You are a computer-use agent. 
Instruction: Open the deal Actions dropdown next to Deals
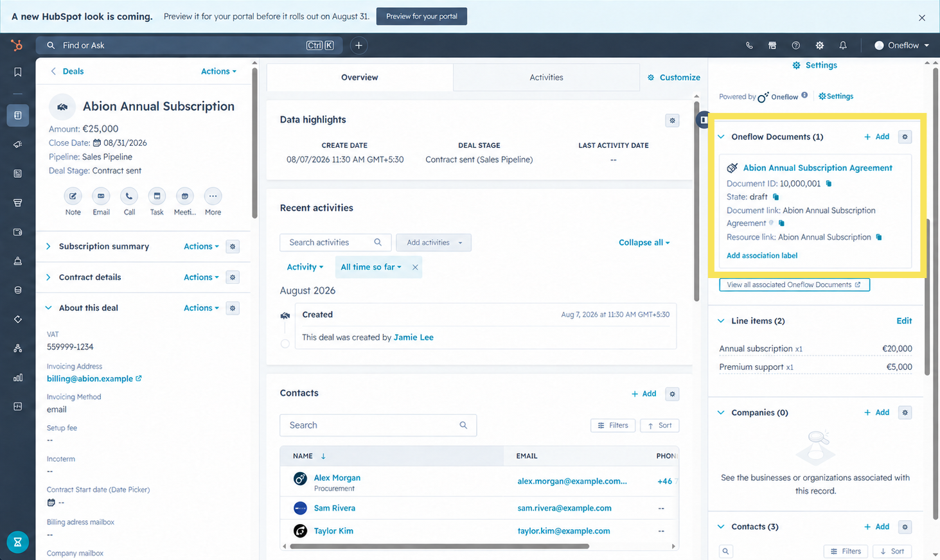(218, 71)
